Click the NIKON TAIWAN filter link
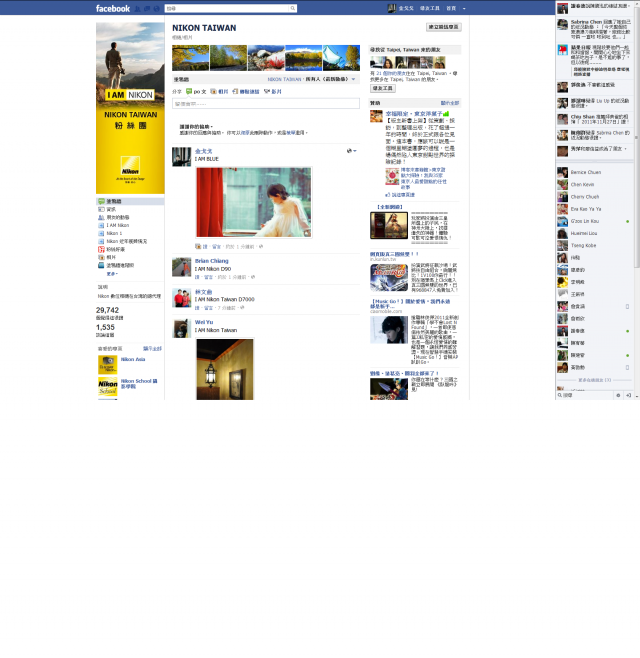Viewport: 640px width, 658px height. pos(284,79)
